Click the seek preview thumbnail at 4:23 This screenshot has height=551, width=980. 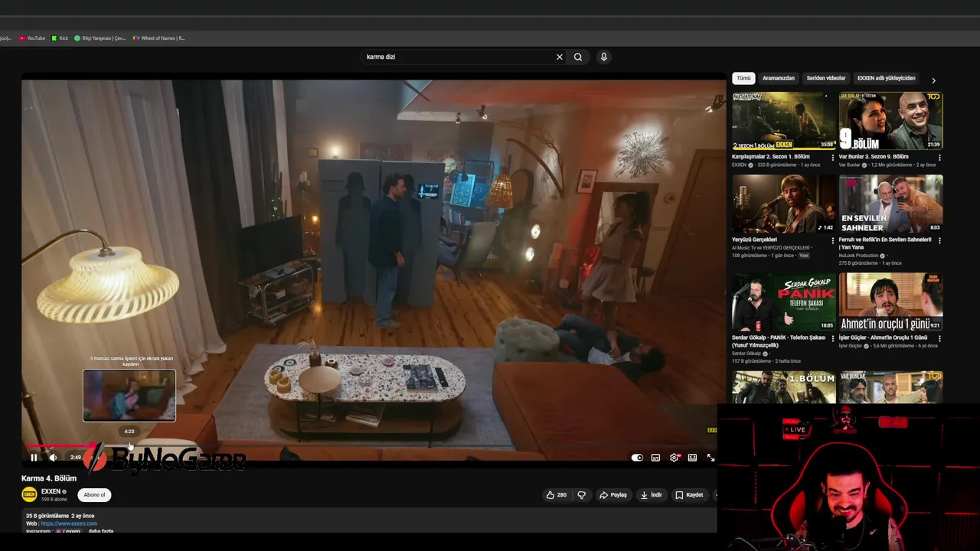click(129, 396)
